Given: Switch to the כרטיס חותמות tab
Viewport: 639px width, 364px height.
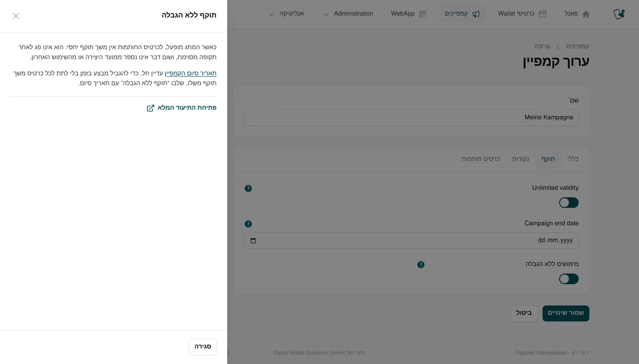Looking at the screenshot, I should click(480, 159).
